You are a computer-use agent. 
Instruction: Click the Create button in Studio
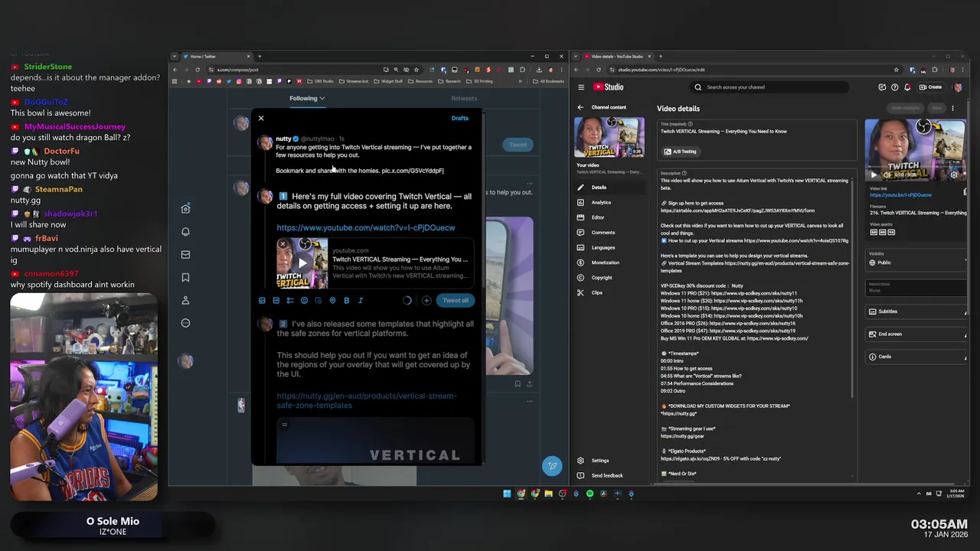tap(931, 87)
